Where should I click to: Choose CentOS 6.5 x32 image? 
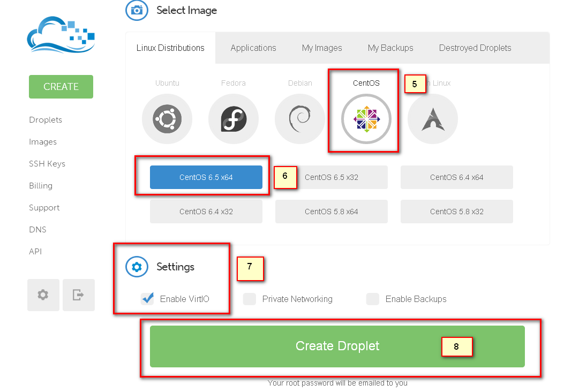[332, 177]
